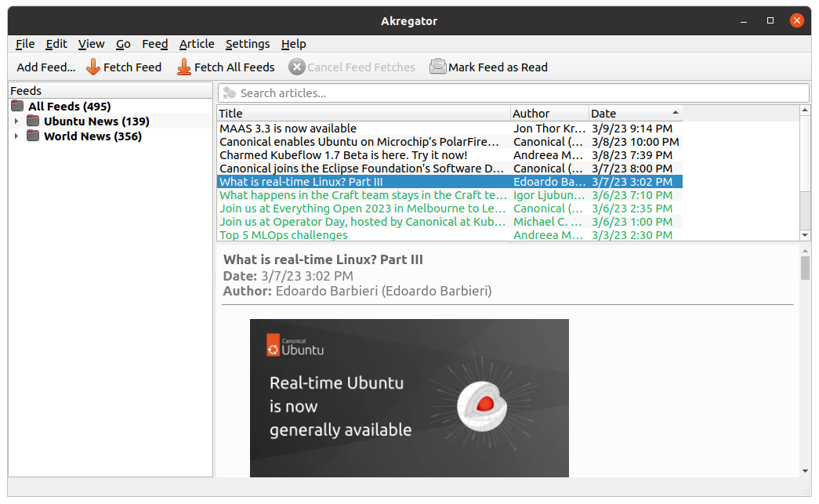Sort articles by the Author column header

(549, 114)
